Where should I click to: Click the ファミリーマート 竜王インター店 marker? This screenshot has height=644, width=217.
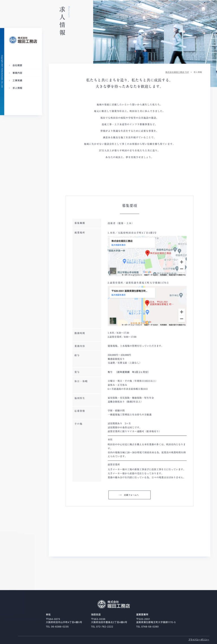click(x=148, y=312)
